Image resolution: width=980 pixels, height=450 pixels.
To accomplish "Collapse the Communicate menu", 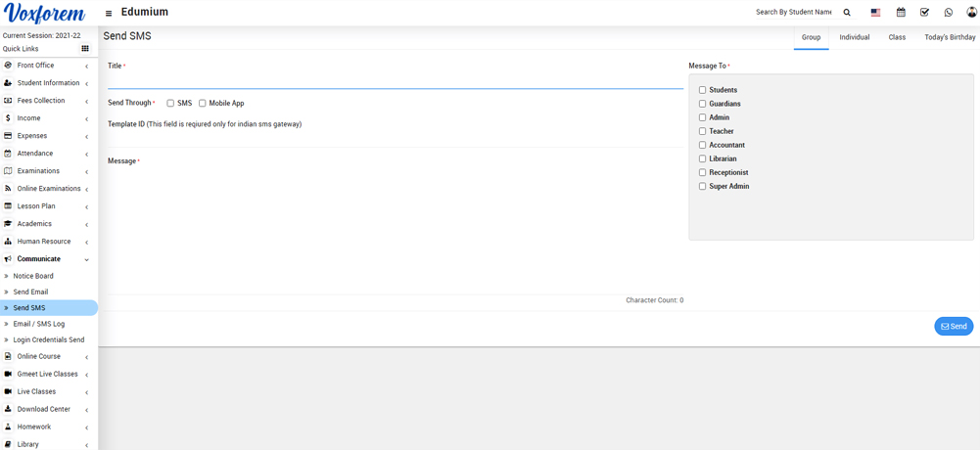I will (x=39, y=259).
